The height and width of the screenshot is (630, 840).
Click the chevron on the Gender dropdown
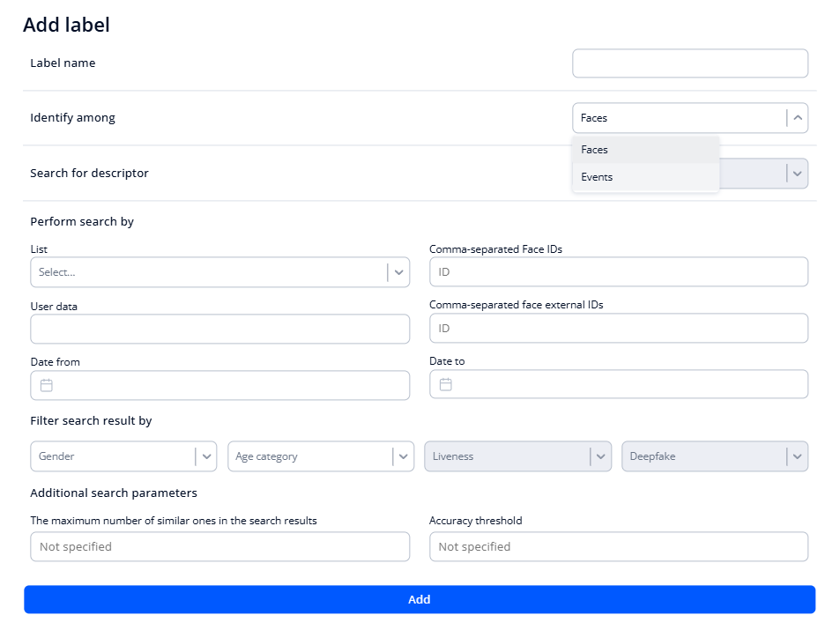click(205, 456)
